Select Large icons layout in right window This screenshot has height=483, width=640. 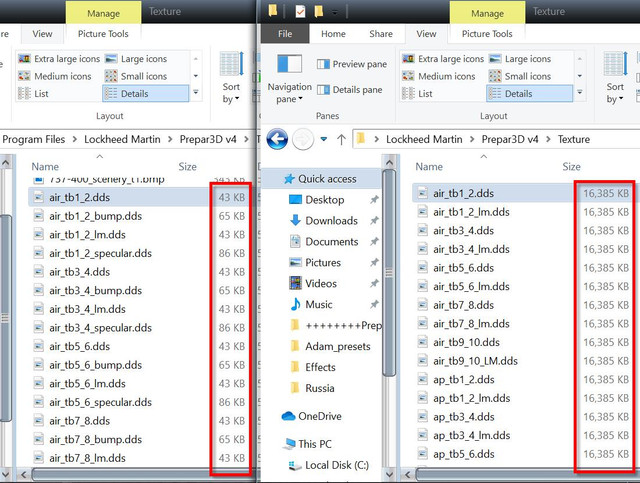click(520, 59)
